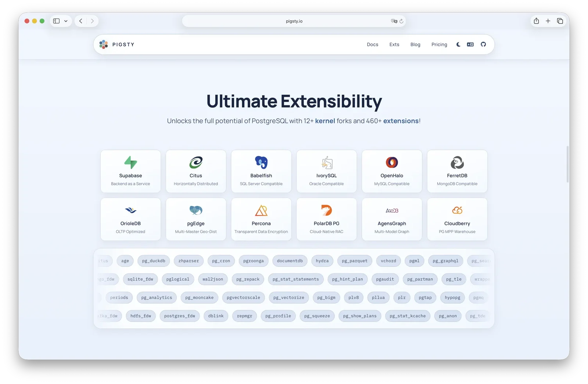Image resolution: width=588 pixels, height=384 pixels.
Task: Click the Percona triangle logo
Action: (261, 210)
